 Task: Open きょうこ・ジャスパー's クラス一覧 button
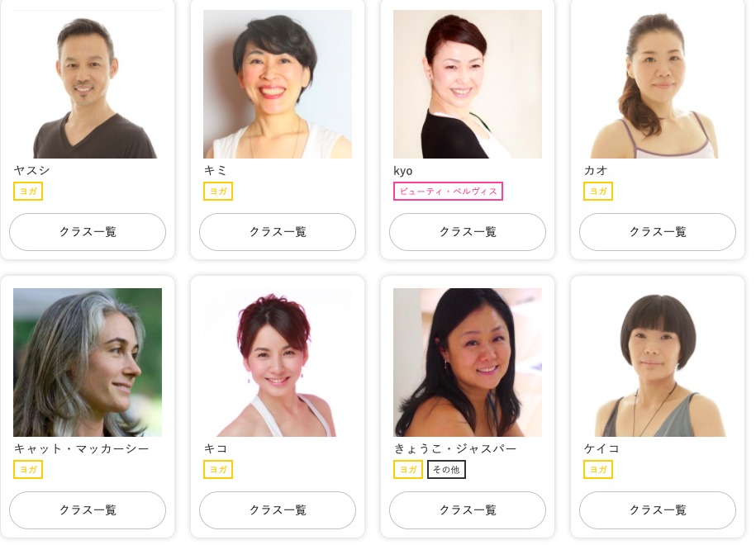pyautogui.click(x=467, y=509)
